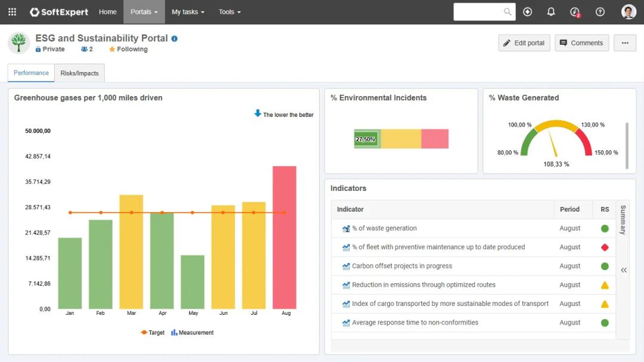644x362 pixels.
Task: Open the Comments button
Action: [581, 43]
